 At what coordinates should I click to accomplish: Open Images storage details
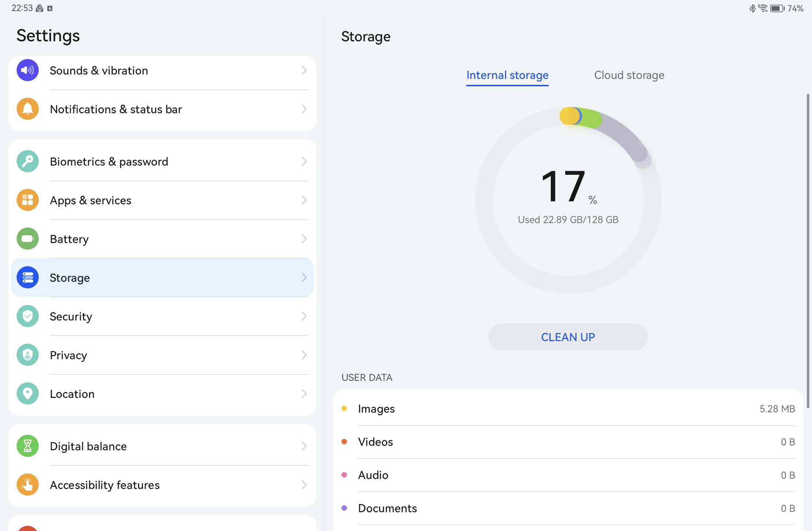[568, 409]
